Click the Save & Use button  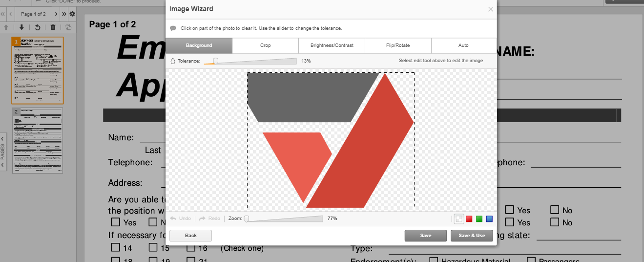472,236
